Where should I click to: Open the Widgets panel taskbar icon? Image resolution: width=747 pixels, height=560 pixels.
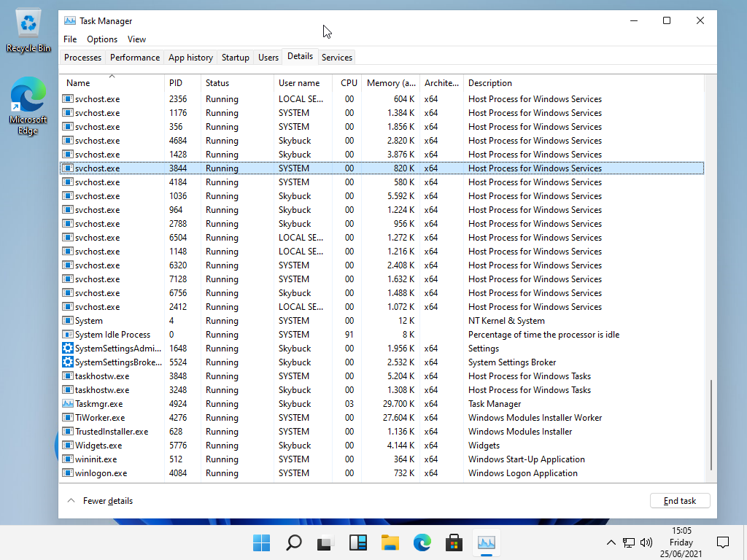coord(357,542)
